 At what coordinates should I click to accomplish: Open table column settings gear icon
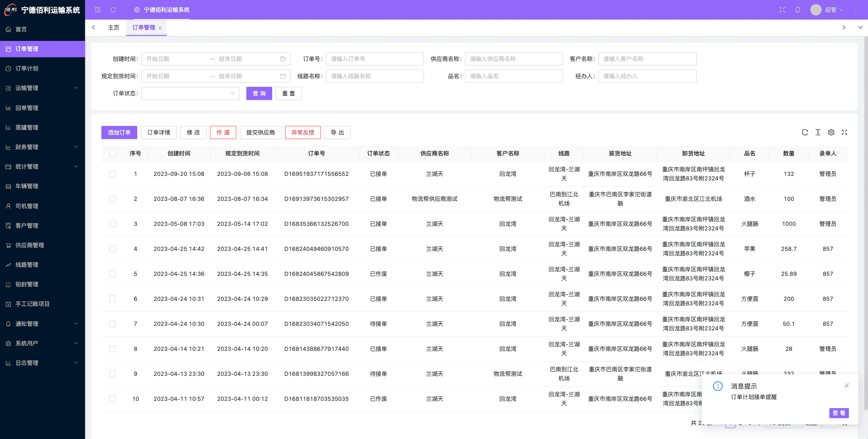click(831, 132)
